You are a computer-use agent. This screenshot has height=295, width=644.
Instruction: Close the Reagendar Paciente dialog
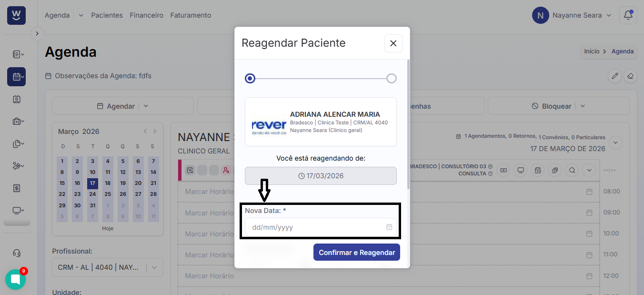393,43
